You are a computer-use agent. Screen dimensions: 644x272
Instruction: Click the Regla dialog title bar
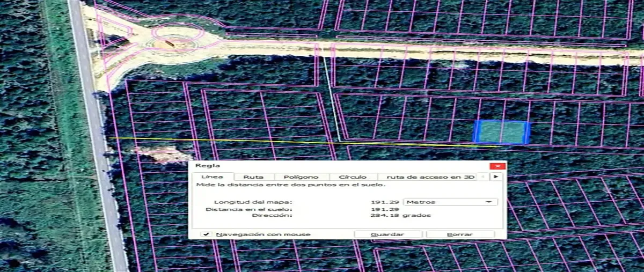[x=338, y=166]
